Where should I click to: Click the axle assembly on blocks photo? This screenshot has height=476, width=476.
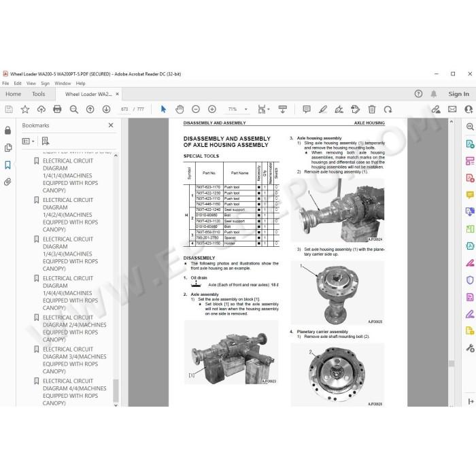(x=231, y=352)
